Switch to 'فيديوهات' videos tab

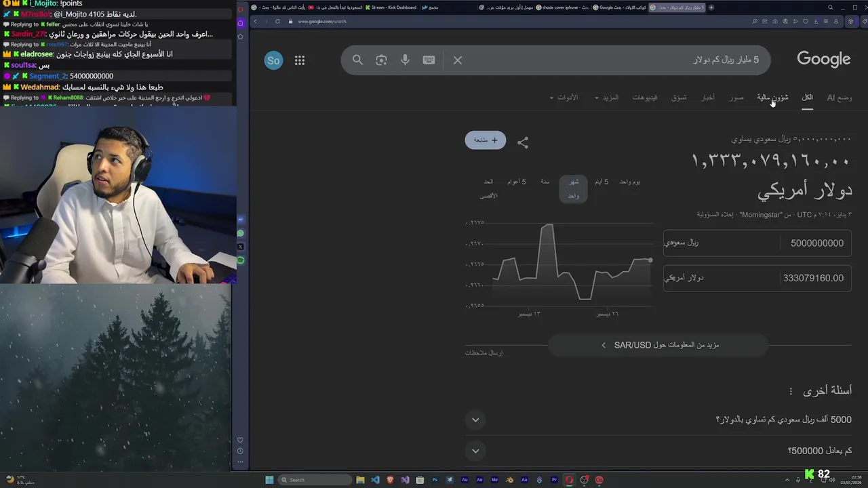pyautogui.click(x=645, y=98)
